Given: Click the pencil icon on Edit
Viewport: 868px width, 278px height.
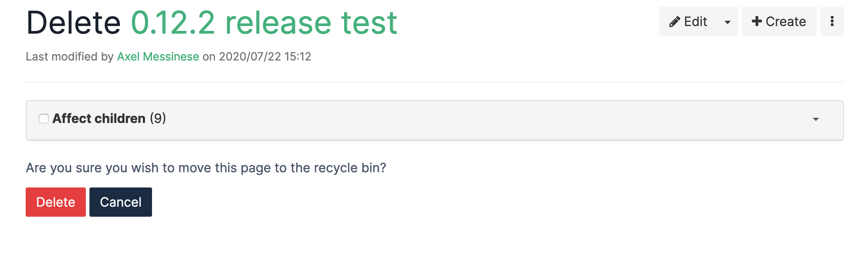Looking at the screenshot, I should point(674,22).
